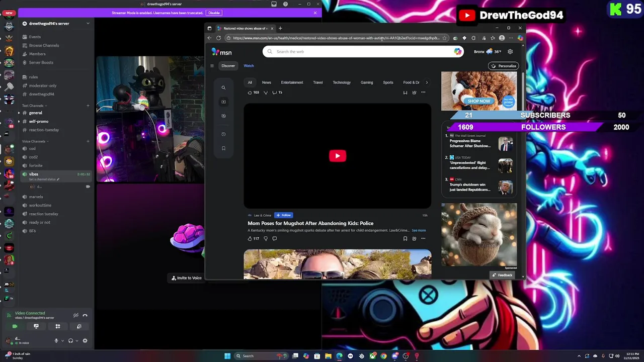Screen dimensions: 644x362
Task: Click Feedback button on MSN page
Action: [502, 275]
